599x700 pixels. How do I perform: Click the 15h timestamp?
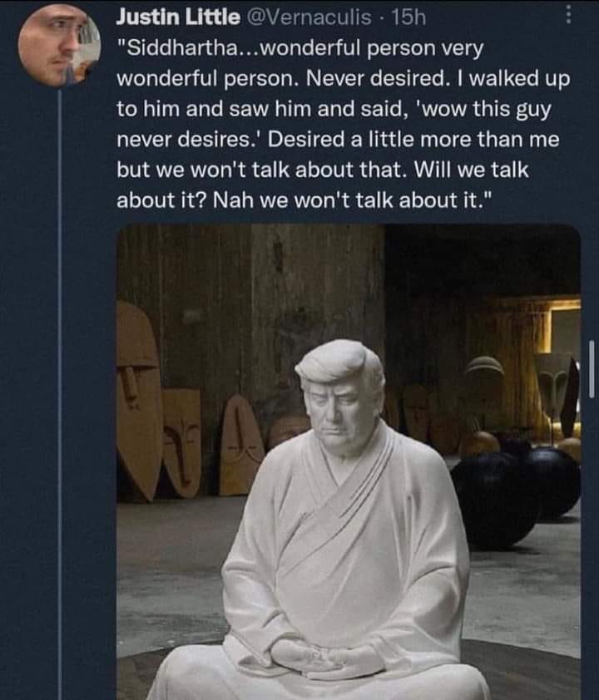pyautogui.click(x=408, y=17)
